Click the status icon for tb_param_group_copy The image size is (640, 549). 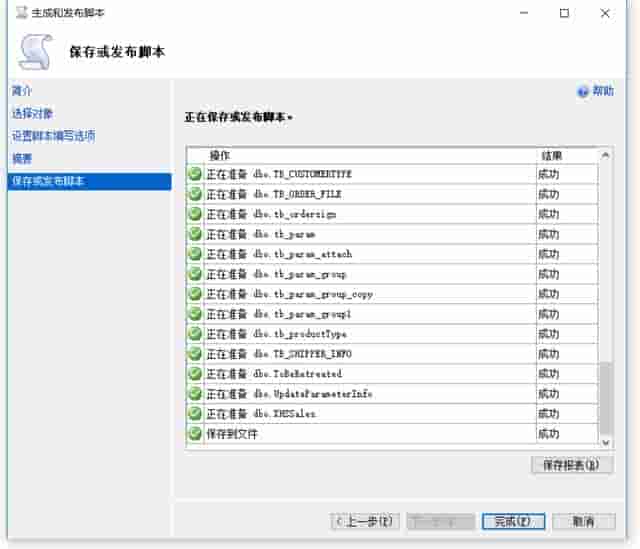195,294
